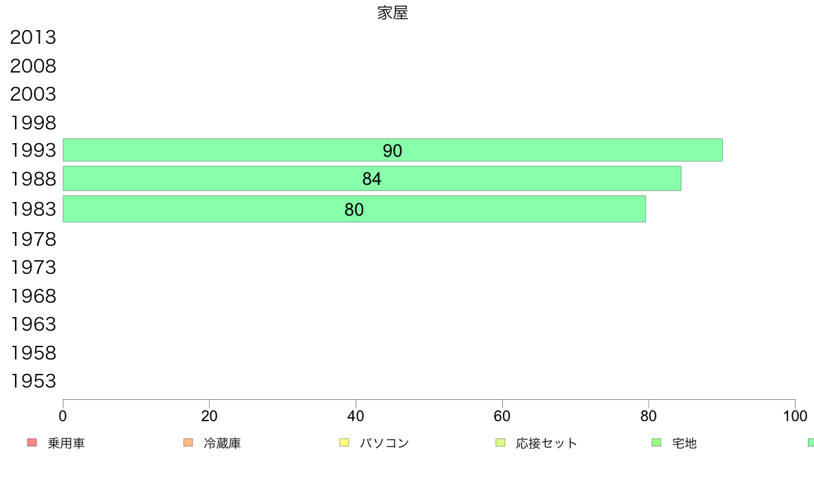Click the partially visible mint legend swatch

pos(811,443)
